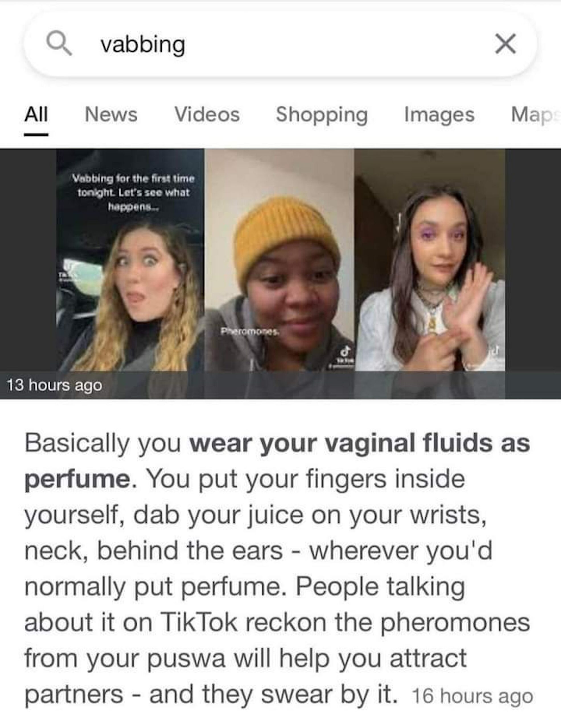Switch to the News tab
561x728 pixels.
111,114
